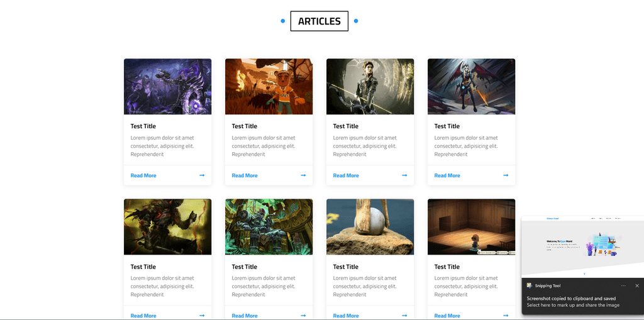The image size is (644, 320).
Task: Open Read More on the purple armored warrior card
Action: (143, 175)
